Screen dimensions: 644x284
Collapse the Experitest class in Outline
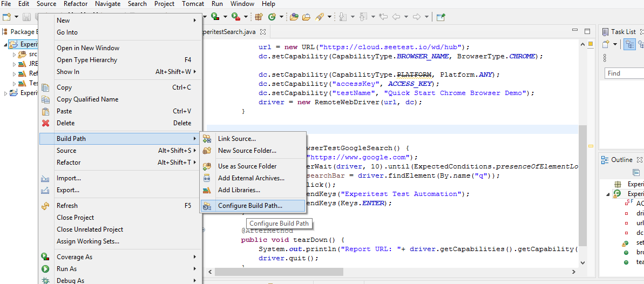point(609,194)
